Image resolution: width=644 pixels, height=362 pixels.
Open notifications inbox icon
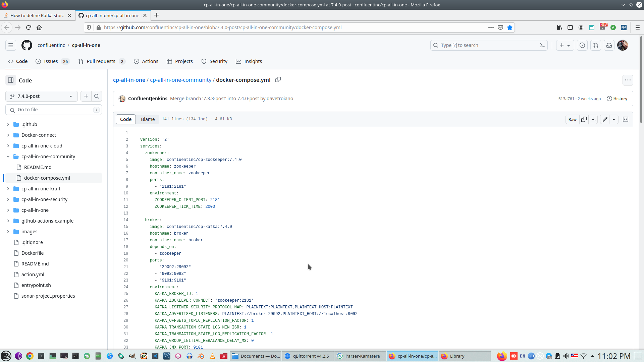pyautogui.click(x=609, y=45)
